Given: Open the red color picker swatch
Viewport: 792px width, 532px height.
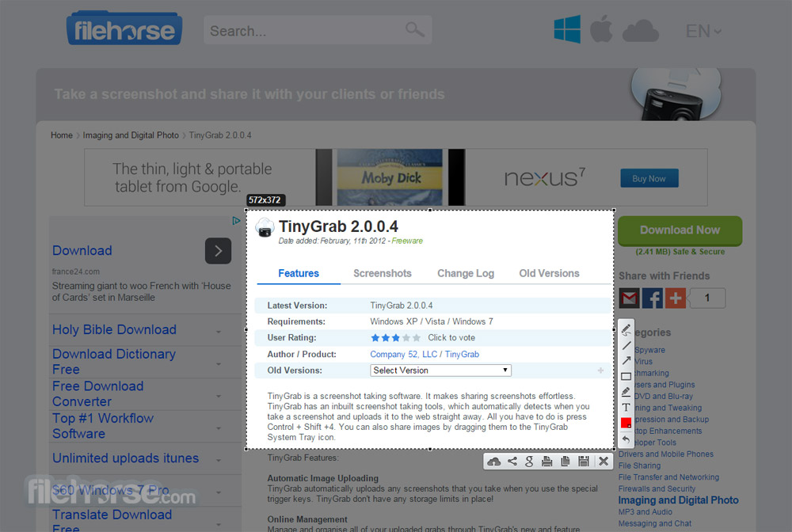Looking at the screenshot, I should click(x=626, y=423).
